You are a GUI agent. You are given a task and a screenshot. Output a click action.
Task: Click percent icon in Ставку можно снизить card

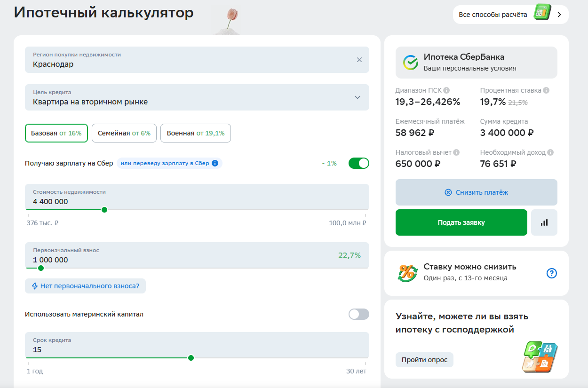[x=407, y=273]
